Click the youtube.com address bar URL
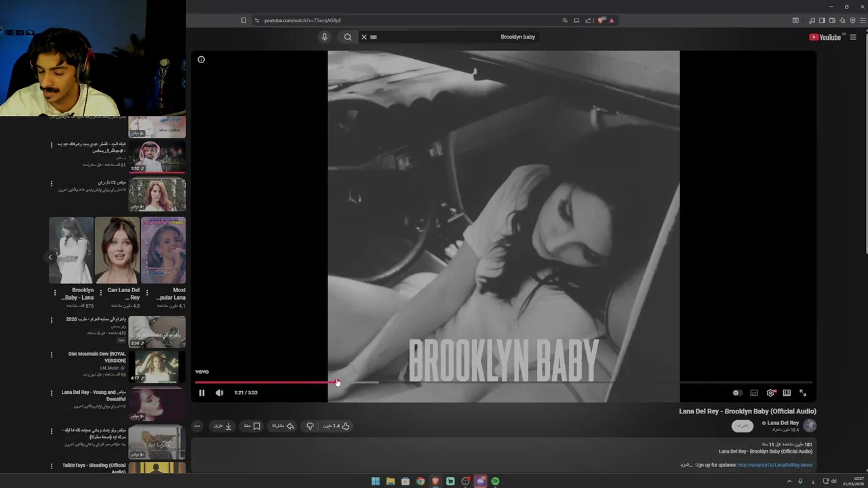The image size is (868, 488). (x=302, y=20)
